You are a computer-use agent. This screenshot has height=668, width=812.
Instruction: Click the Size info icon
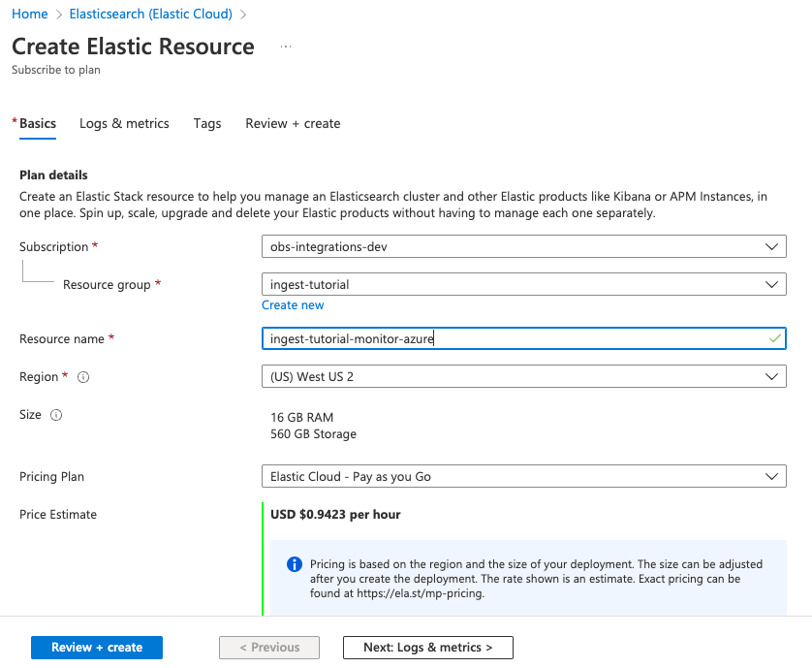(56, 415)
